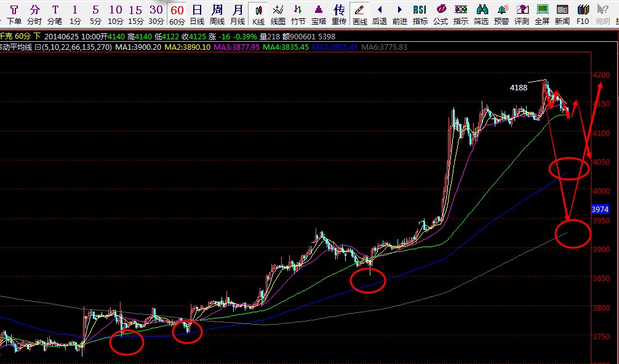Select the 宝塔 tower chart type
619x364 pixels.
(x=319, y=15)
